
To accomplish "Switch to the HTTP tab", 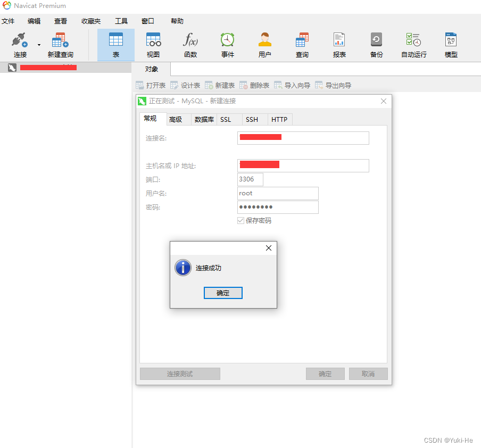I will pos(279,120).
